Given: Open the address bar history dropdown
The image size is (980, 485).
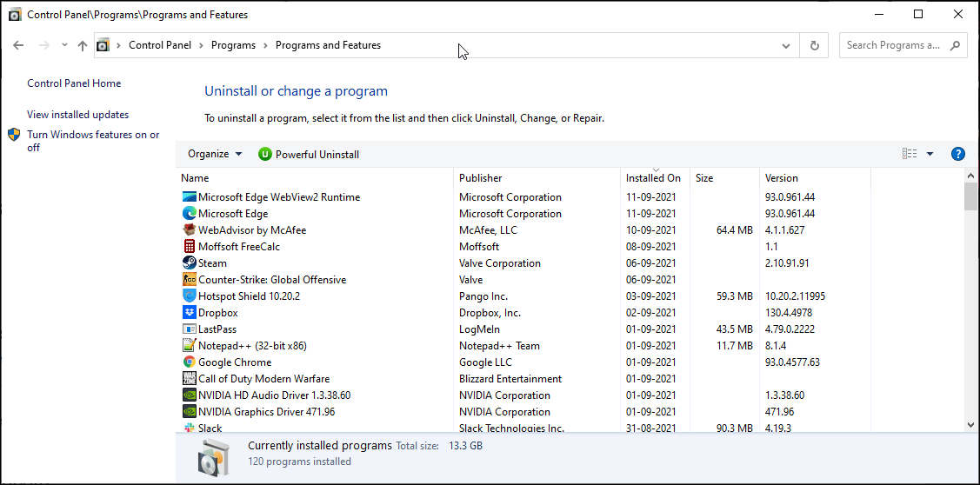Looking at the screenshot, I should (786, 45).
